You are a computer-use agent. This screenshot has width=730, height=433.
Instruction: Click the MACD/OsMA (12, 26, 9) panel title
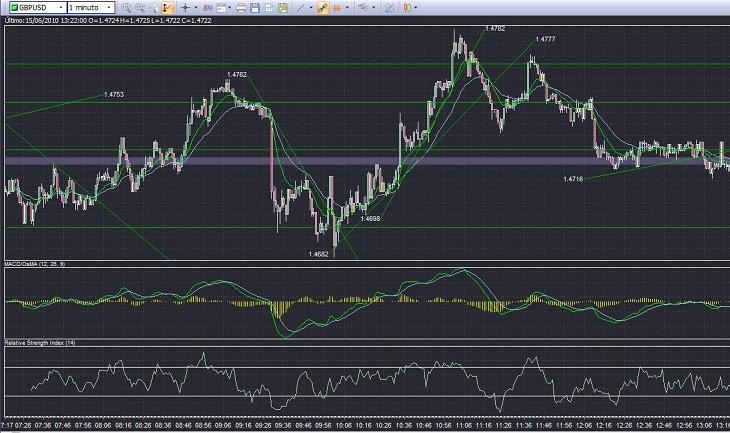click(x=37, y=263)
